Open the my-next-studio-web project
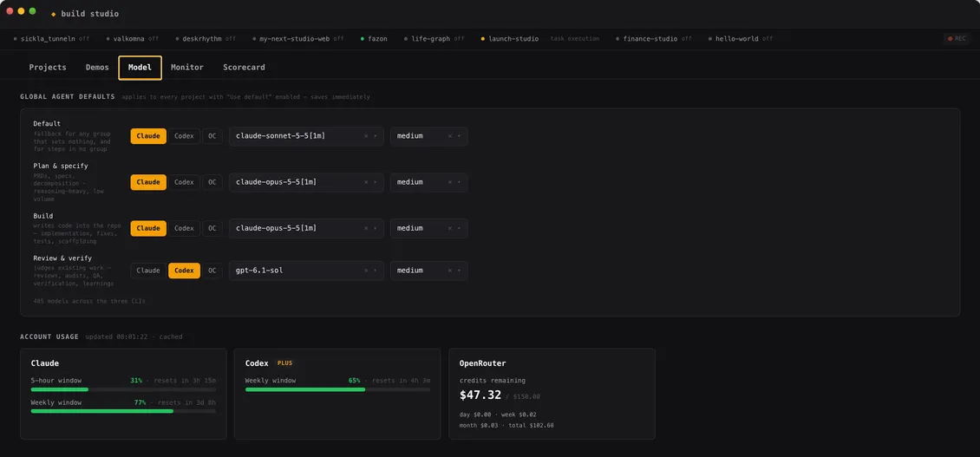The width and height of the screenshot is (980, 457). pyautogui.click(x=297, y=39)
